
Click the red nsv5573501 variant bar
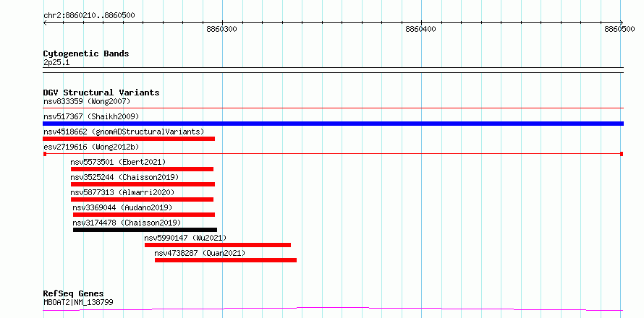coord(142,169)
